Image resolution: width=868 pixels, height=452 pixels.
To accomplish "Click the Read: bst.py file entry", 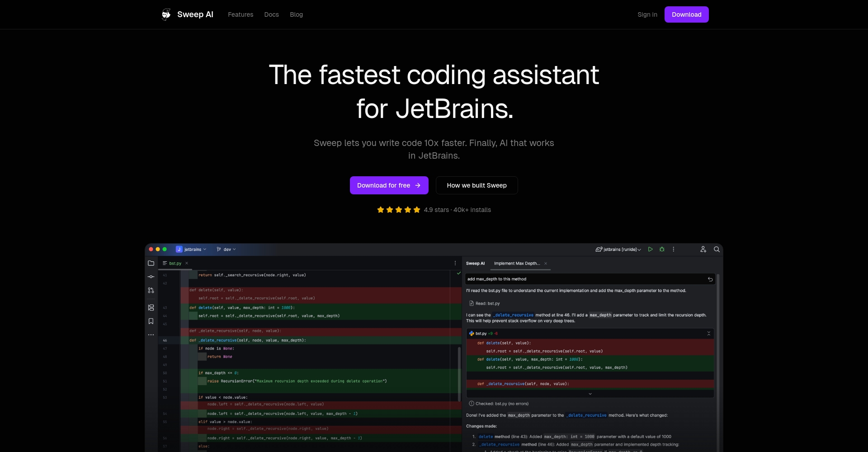I will (485, 304).
